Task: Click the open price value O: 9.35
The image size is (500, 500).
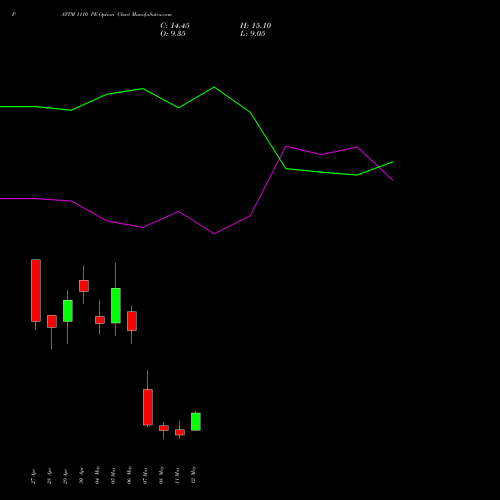Action: (173, 34)
